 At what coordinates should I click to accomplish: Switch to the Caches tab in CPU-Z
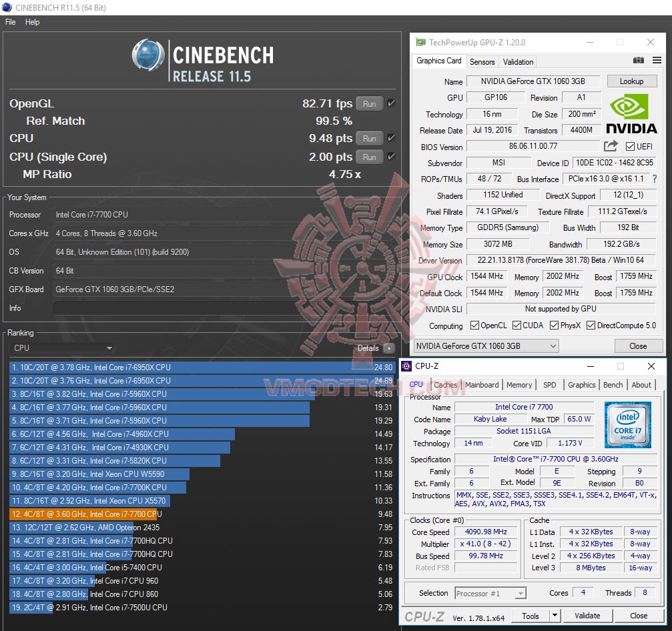(x=445, y=385)
